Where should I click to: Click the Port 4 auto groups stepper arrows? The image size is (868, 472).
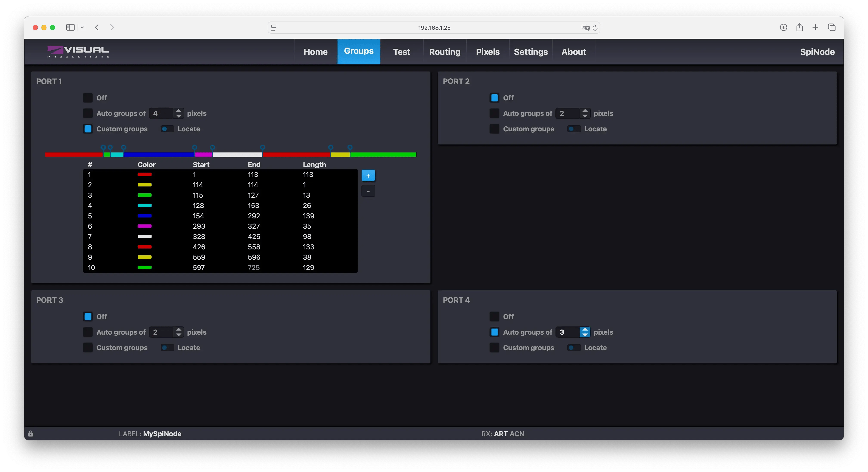point(585,332)
